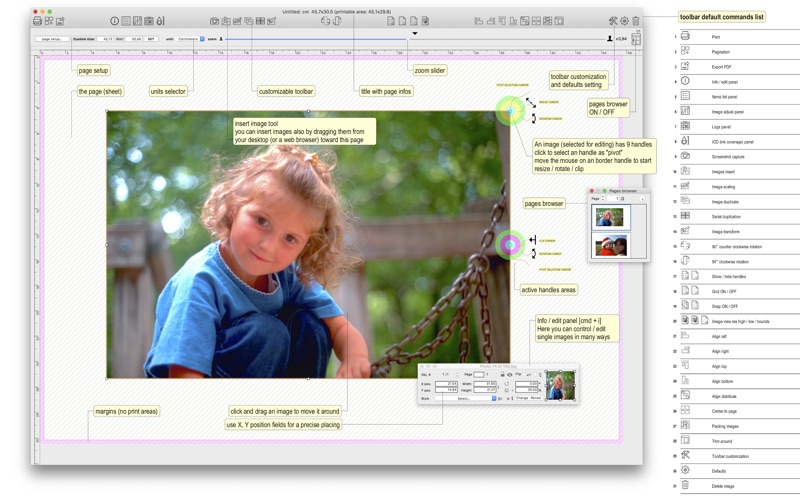This screenshot has width=800, height=500.
Task: Open Pagination from the main toolbar
Action: pyautogui.click(x=49, y=21)
